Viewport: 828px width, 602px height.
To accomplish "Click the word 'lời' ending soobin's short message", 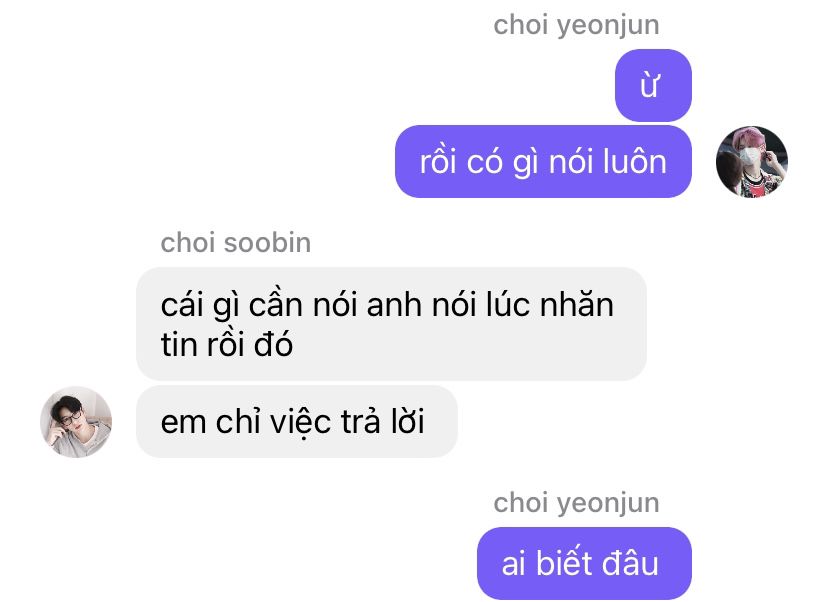I will click(x=408, y=421).
